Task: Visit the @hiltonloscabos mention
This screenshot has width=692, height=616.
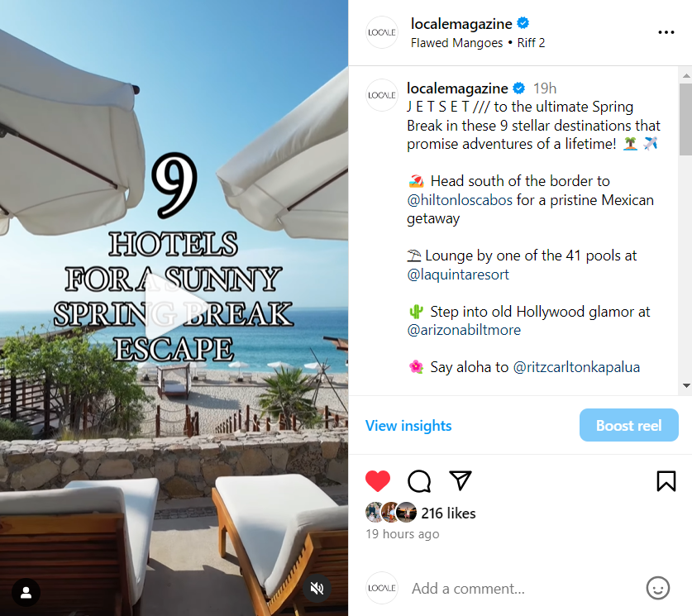Action: pyautogui.click(x=460, y=200)
